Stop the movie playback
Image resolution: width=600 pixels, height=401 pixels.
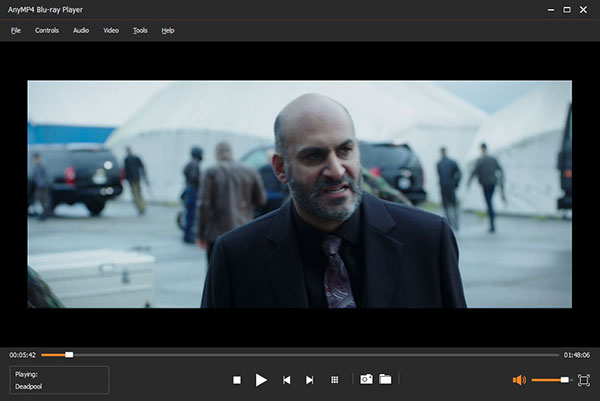pos(237,380)
